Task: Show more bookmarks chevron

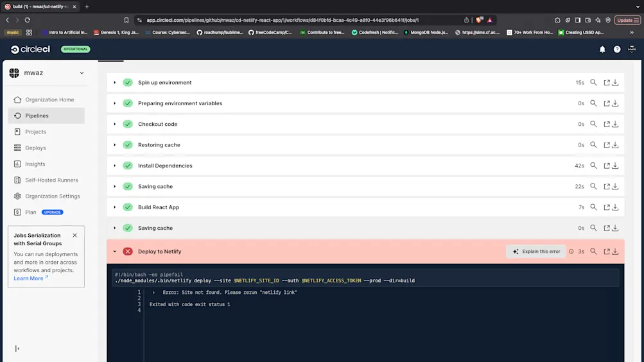Action: click(x=632, y=33)
